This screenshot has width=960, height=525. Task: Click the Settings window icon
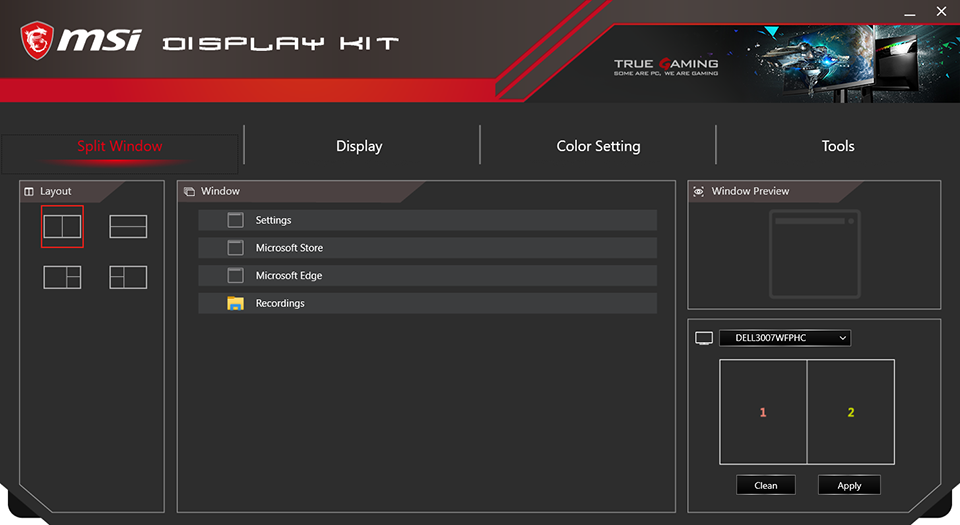[236, 220]
